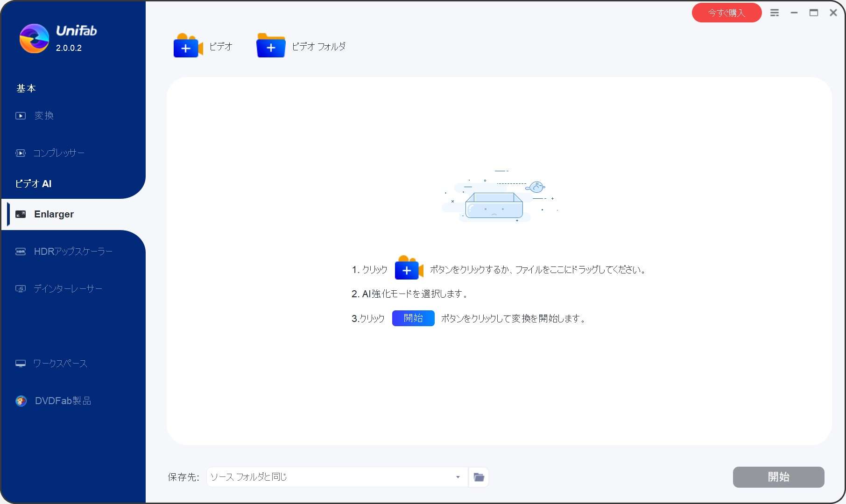Screen dimensions: 846x504
Task: Open デインターレーサー module
Action: [68, 289]
